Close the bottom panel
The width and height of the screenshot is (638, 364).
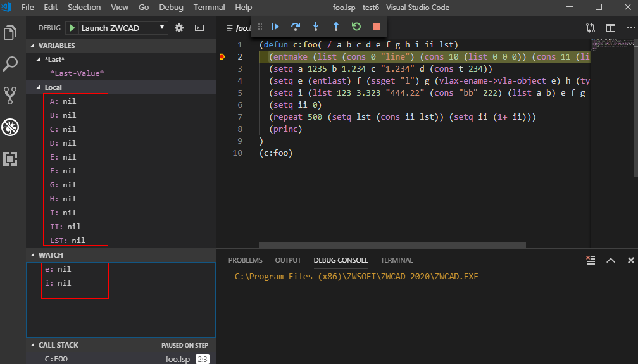click(630, 260)
